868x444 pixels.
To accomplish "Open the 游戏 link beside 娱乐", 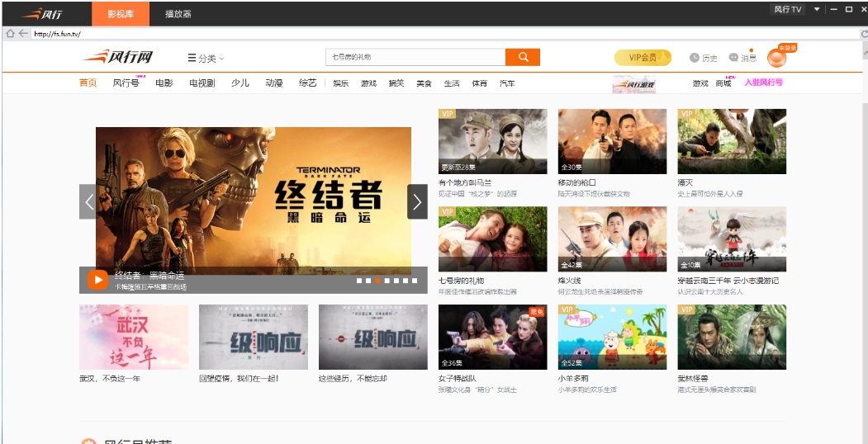I will (x=368, y=83).
